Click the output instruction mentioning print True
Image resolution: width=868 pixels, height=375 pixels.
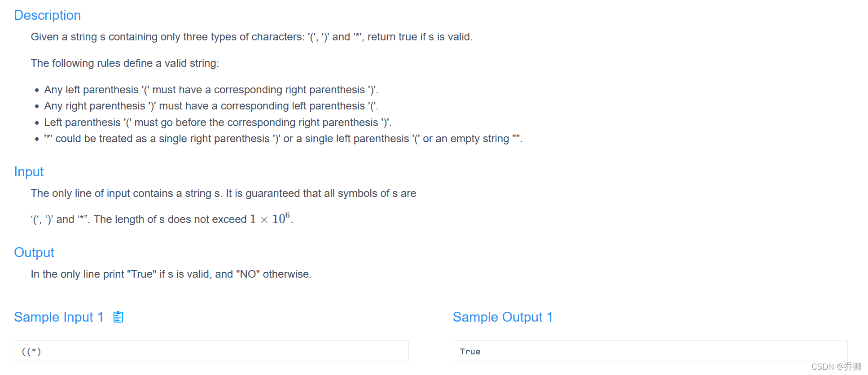click(171, 274)
